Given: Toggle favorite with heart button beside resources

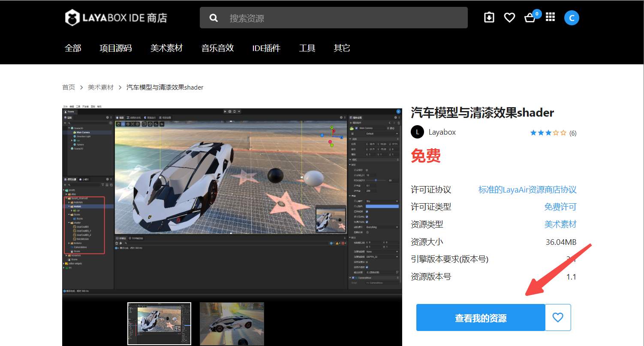Looking at the screenshot, I should [x=558, y=317].
